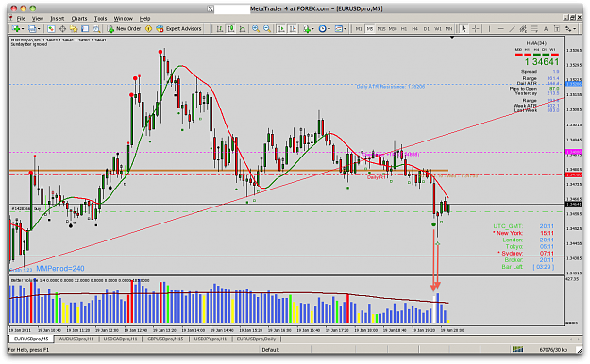Toggle chart shift icon
590x364 pixels.
coord(293,28)
